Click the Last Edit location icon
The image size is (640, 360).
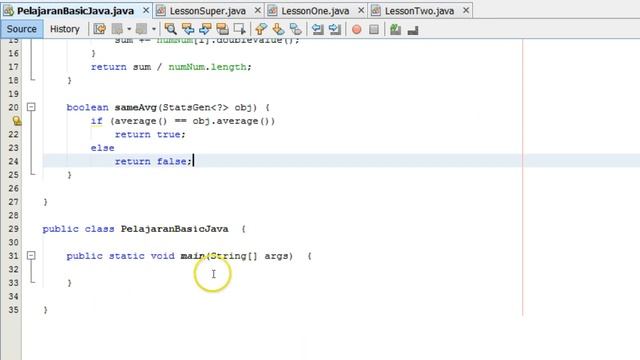tap(100, 29)
